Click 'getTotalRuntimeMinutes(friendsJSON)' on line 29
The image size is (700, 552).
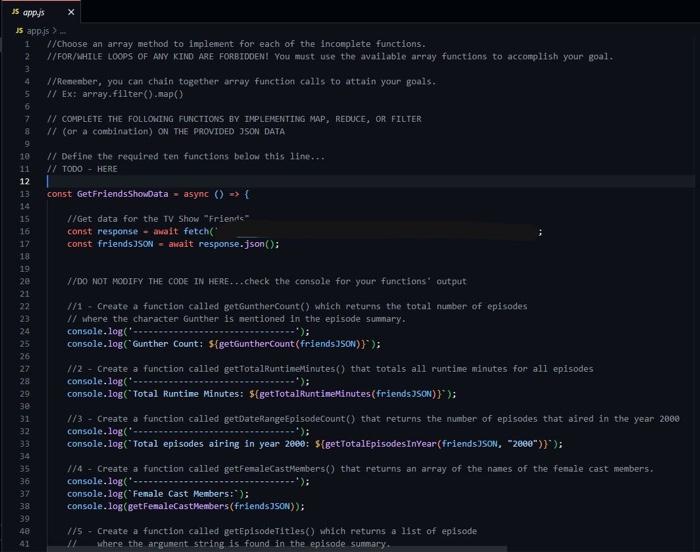348,394
